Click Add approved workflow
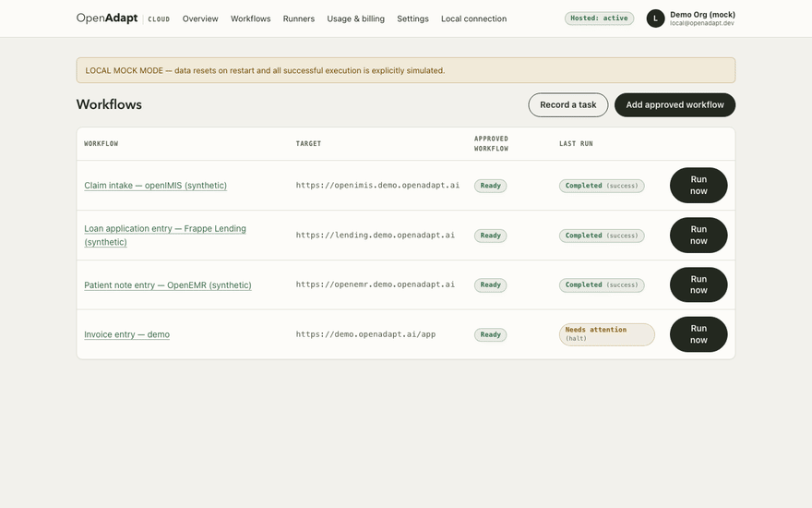The width and height of the screenshot is (812, 508). pos(675,104)
